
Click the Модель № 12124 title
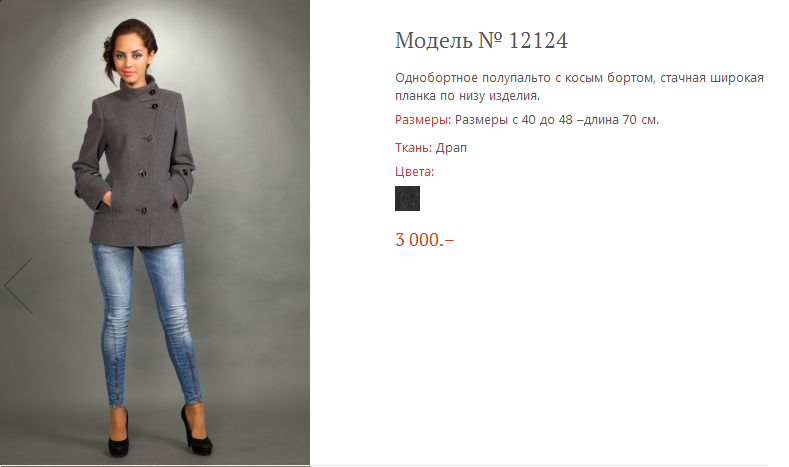[481, 40]
